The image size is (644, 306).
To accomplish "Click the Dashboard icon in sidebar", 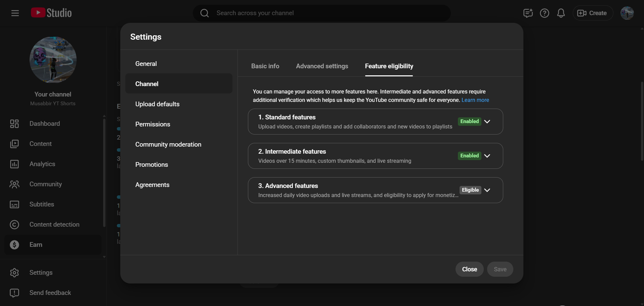I will [14, 124].
